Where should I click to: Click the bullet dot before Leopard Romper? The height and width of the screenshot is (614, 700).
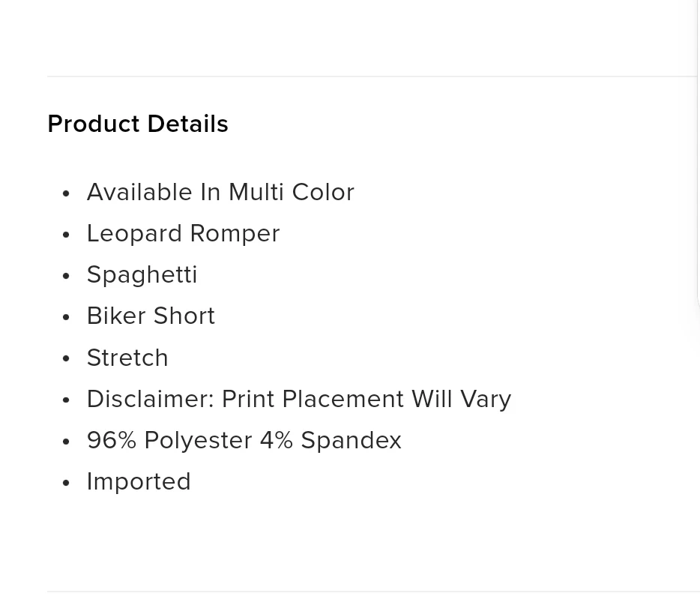click(x=67, y=235)
